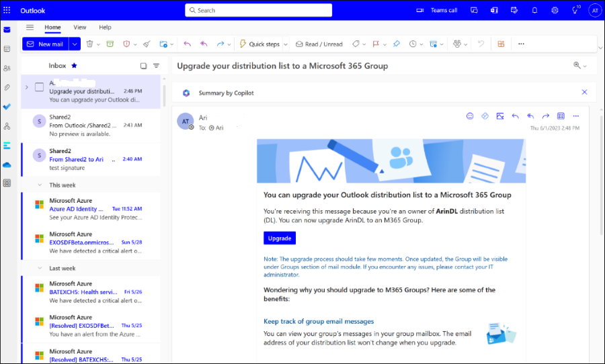Open the app launcher grid icon
Image resolution: width=605 pixels, height=364 pixels.
coord(7,11)
